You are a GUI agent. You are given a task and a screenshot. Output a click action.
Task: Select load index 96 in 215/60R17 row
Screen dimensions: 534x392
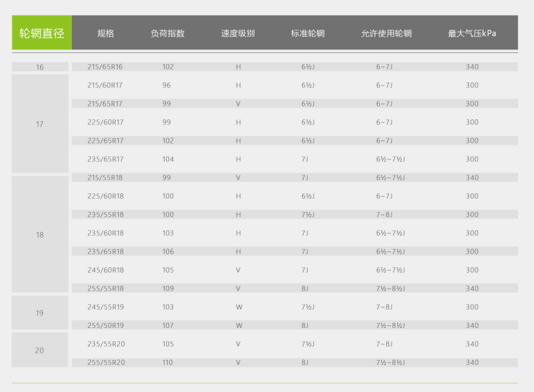pyautogui.click(x=167, y=85)
